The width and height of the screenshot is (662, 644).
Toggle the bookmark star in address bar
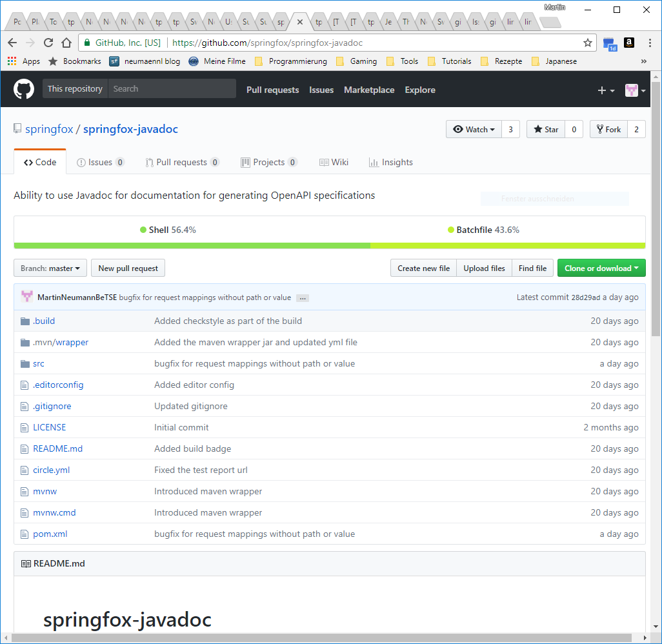pyautogui.click(x=587, y=43)
